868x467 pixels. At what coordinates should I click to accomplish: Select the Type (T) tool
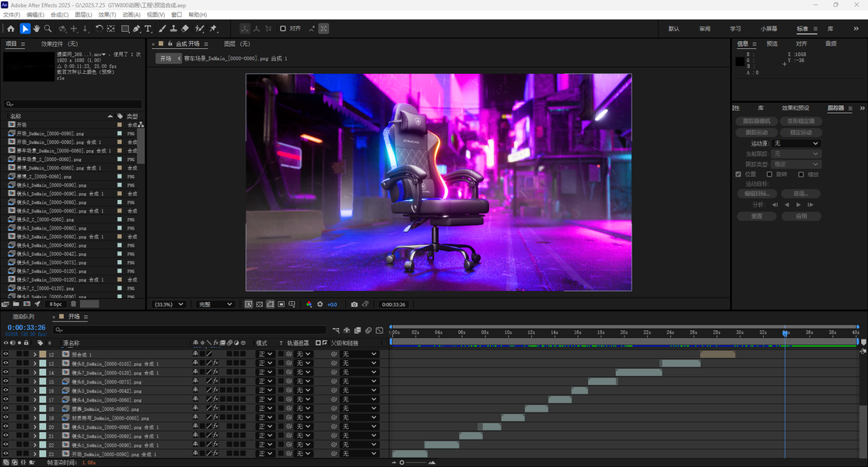pyautogui.click(x=148, y=28)
